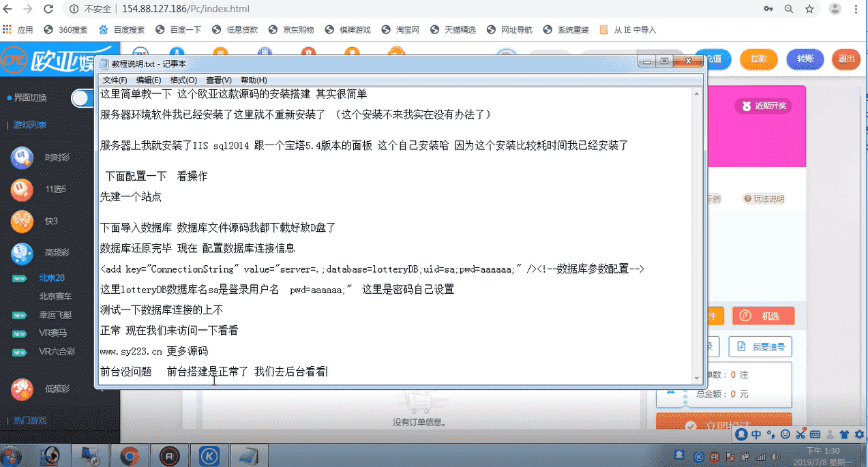Toggle the 界面切换 switch
This screenshot has width=868, height=467.
(x=83, y=97)
